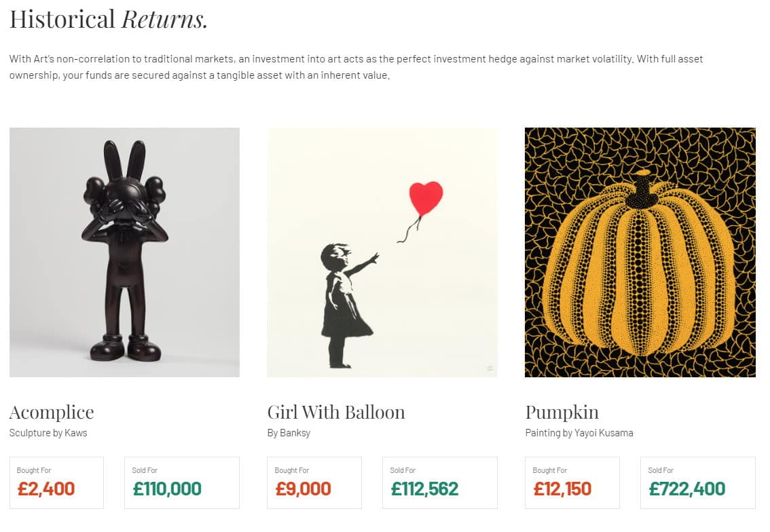Click the £2,400 Bought For box
The width and height of the screenshot is (770, 532).
(56, 483)
